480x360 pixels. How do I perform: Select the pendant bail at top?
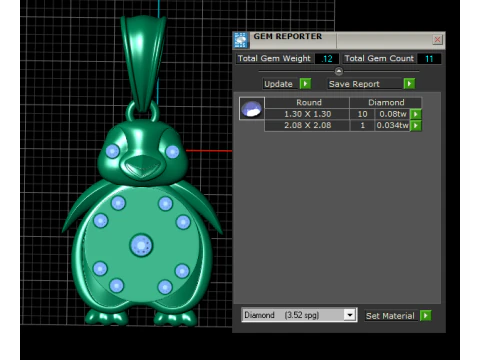coord(143,62)
